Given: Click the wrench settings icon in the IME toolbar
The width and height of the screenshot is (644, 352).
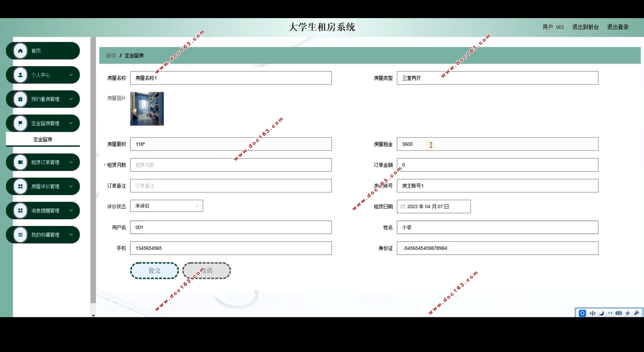Looking at the screenshot, I should [x=637, y=313].
